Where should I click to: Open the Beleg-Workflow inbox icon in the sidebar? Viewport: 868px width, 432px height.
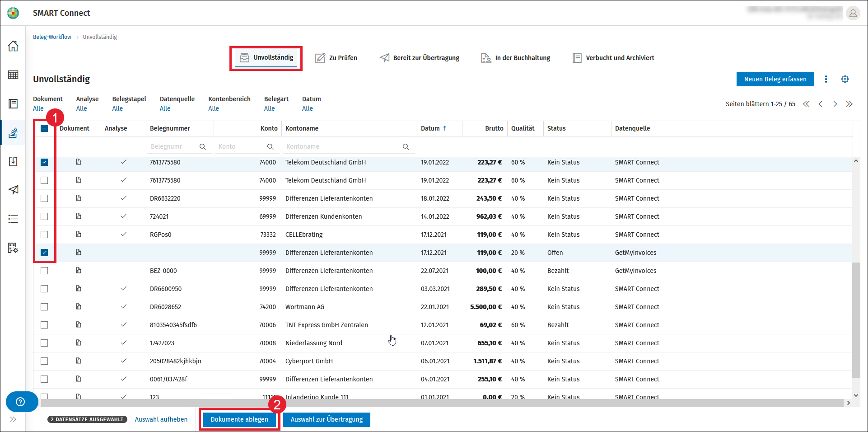pyautogui.click(x=13, y=132)
